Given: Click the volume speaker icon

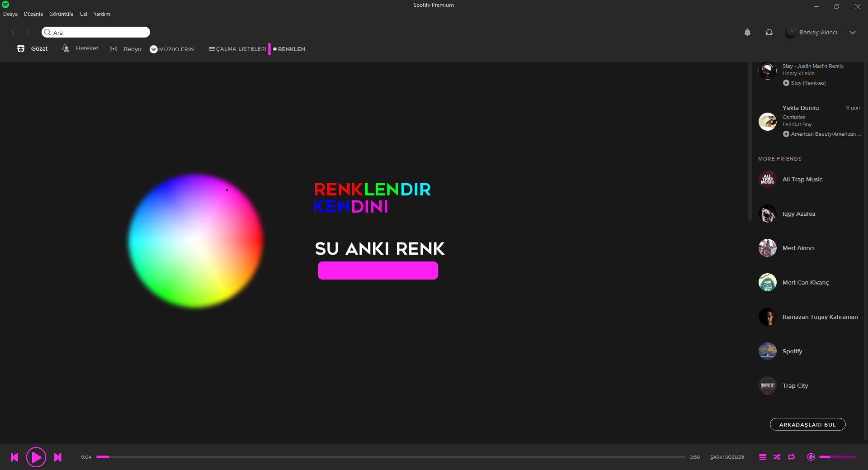Looking at the screenshot, I should (811, 457).
